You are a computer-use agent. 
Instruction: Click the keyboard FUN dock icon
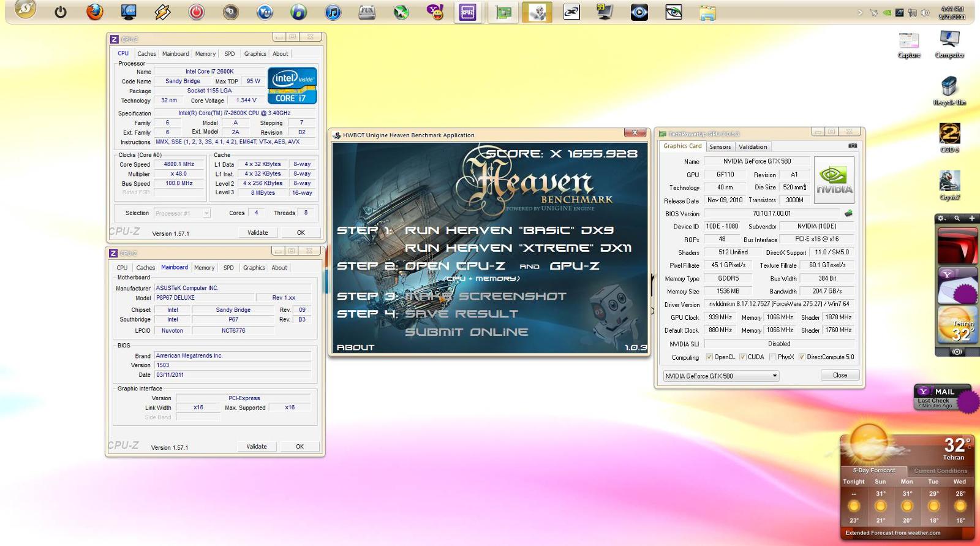(x=367, y=12)
